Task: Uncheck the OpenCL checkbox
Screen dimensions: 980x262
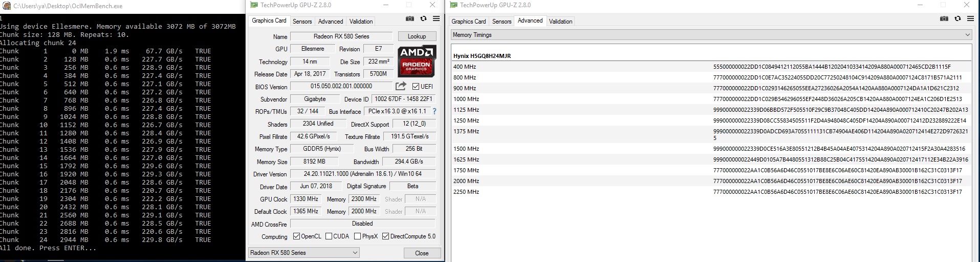Action: tap(296, 236)
